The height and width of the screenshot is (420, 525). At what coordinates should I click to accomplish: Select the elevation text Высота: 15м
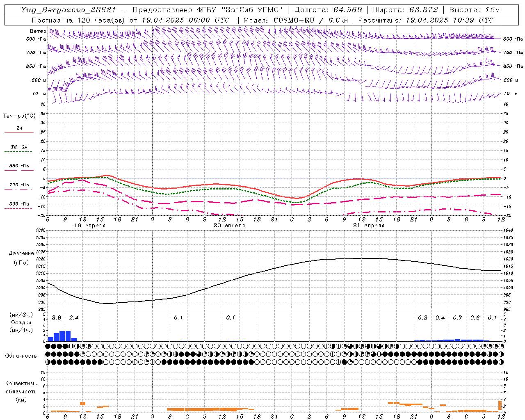[475, 10]
